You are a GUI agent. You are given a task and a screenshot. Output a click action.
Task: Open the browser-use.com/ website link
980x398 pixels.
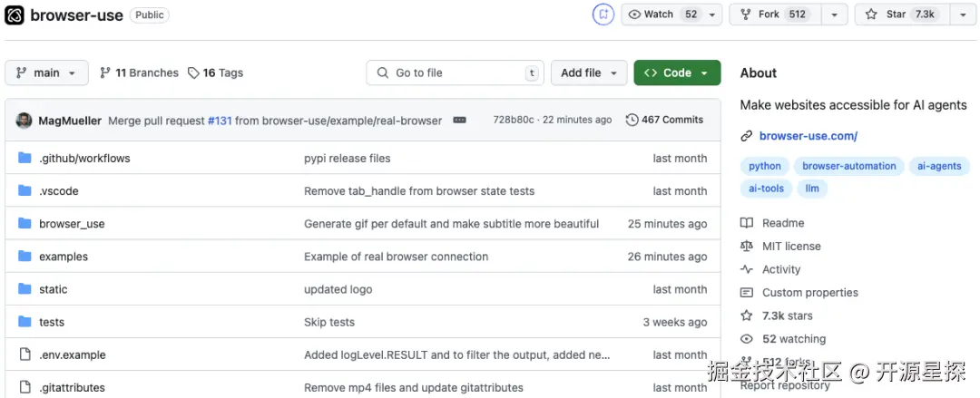click(x=808, y=136)
